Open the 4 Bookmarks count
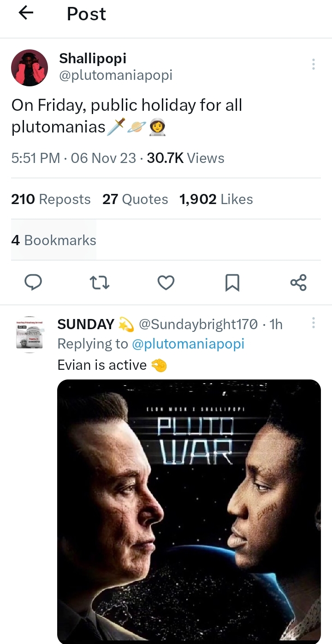Viewport: 332px width, 644px height. (53, 240)
